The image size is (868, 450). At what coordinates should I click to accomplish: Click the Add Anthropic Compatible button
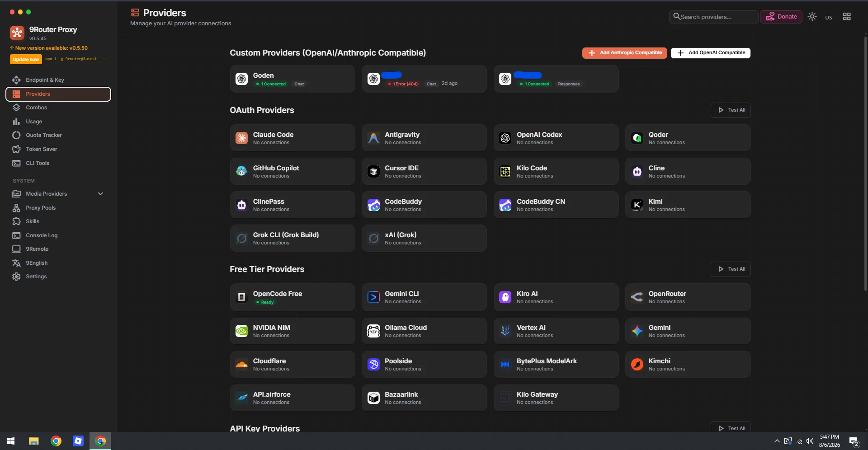tap(624, 53)
